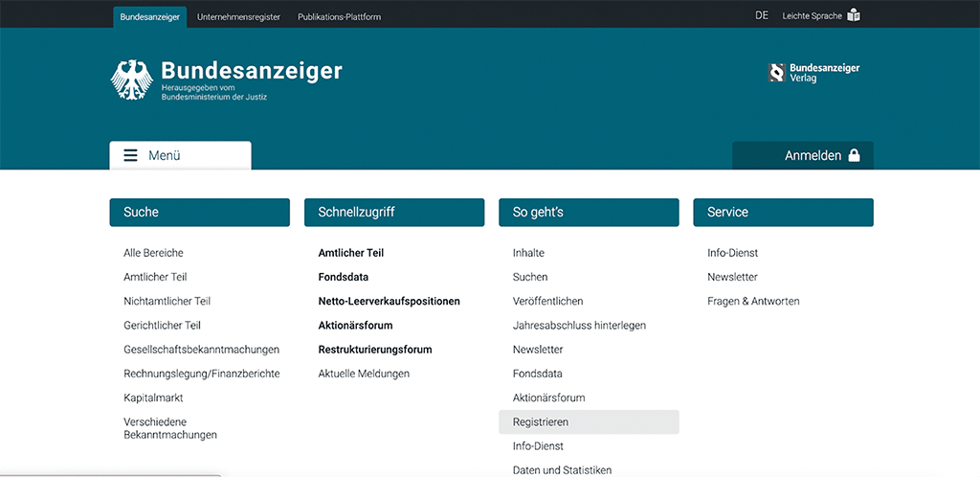Open Fondsdata under So geht's
This screenshot has width=980, height=477.
click(538, 374)
